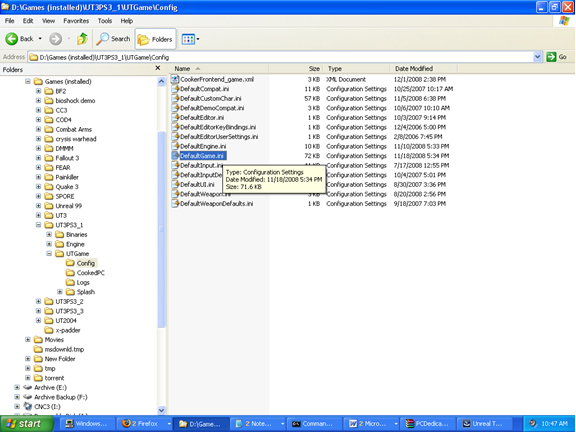Viewport: 576px width, 433px height.
Task: Click the Forward navigation arrow icon
Action: [x=55, y=39]
